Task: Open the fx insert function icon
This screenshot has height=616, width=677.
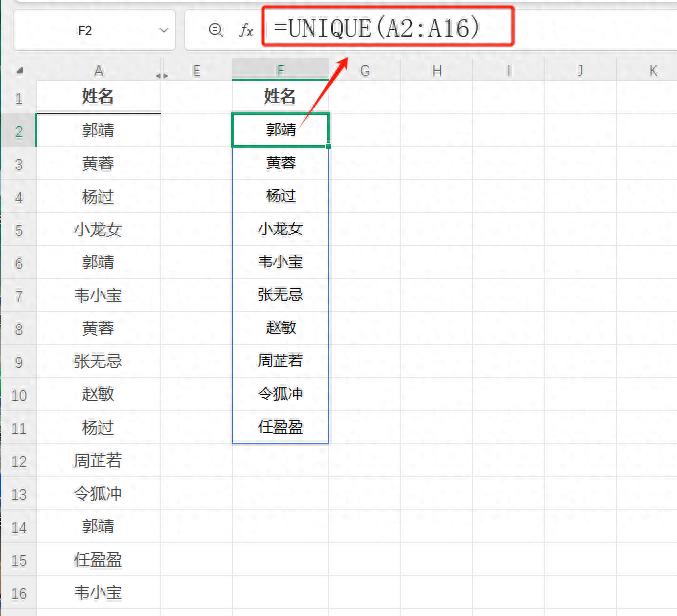Action: pyautogui.click(x=246, y=31)
